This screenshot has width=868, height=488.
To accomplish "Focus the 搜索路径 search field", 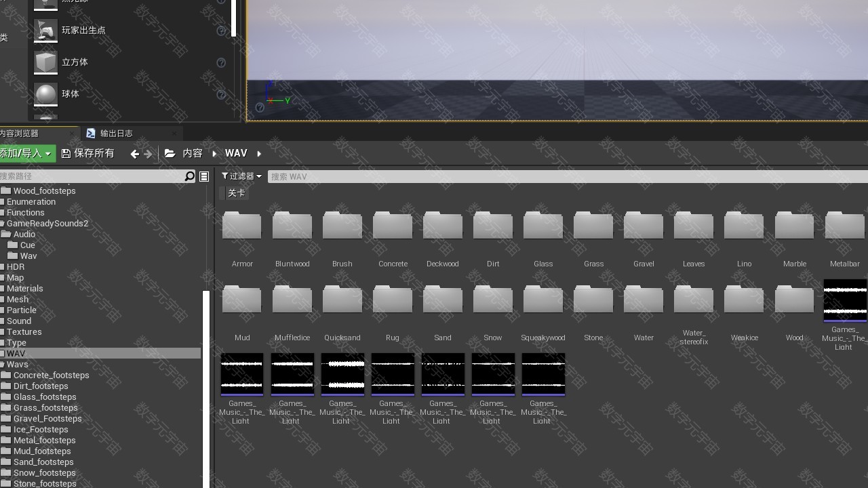I will (x=92, y=176).
